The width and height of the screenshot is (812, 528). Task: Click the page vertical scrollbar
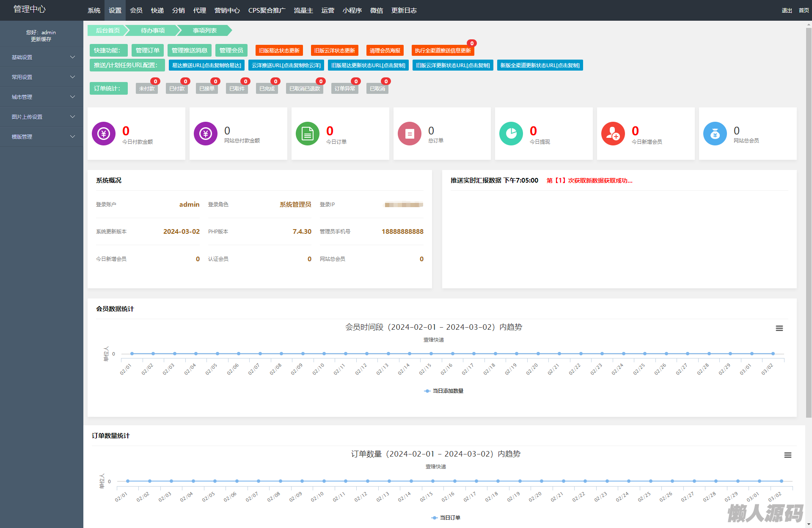[x=808, y=211]
